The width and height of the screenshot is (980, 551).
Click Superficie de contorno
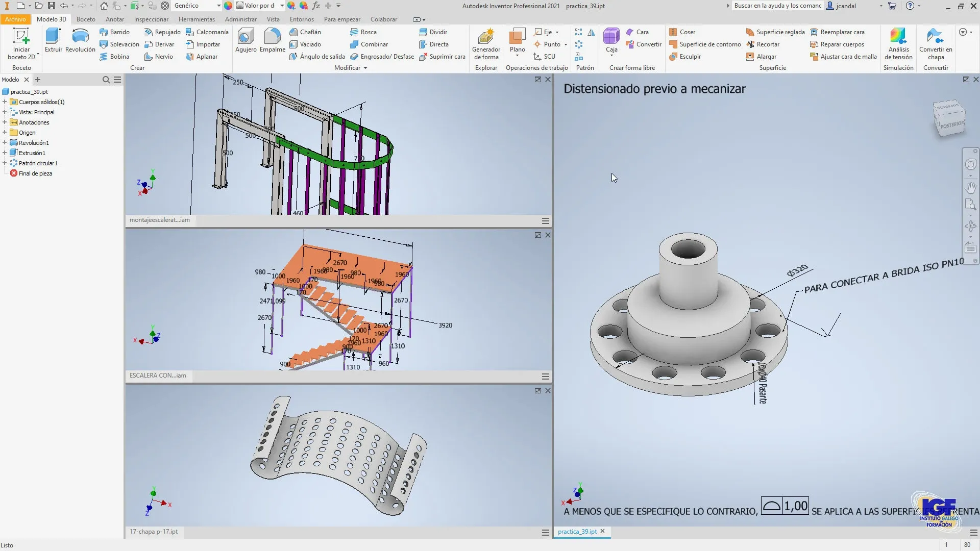pyautogui.click(x=705, y=44)
